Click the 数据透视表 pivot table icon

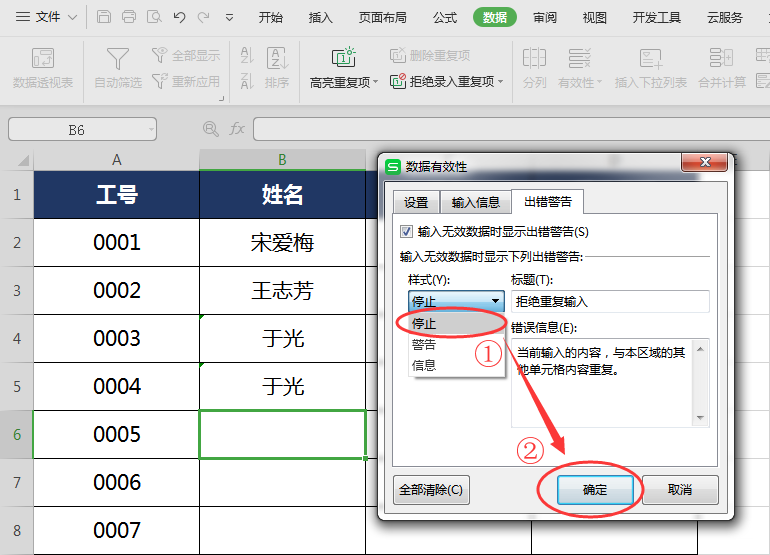(43, 58)
